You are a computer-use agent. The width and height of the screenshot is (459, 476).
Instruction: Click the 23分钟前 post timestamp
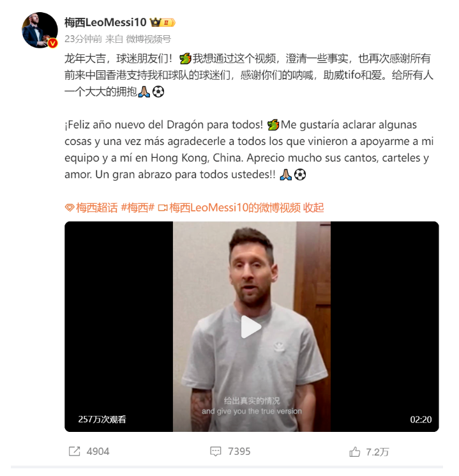[83, 39]
